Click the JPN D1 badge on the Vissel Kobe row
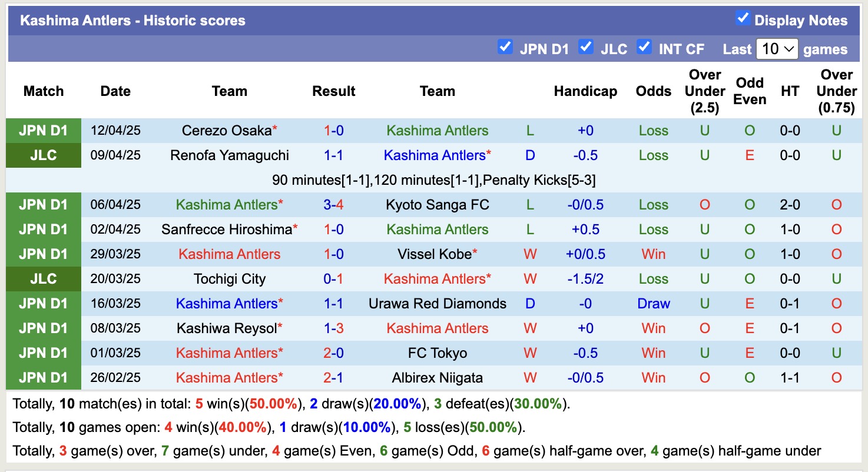This screenshot has width=868, height=472. point(44,254)
